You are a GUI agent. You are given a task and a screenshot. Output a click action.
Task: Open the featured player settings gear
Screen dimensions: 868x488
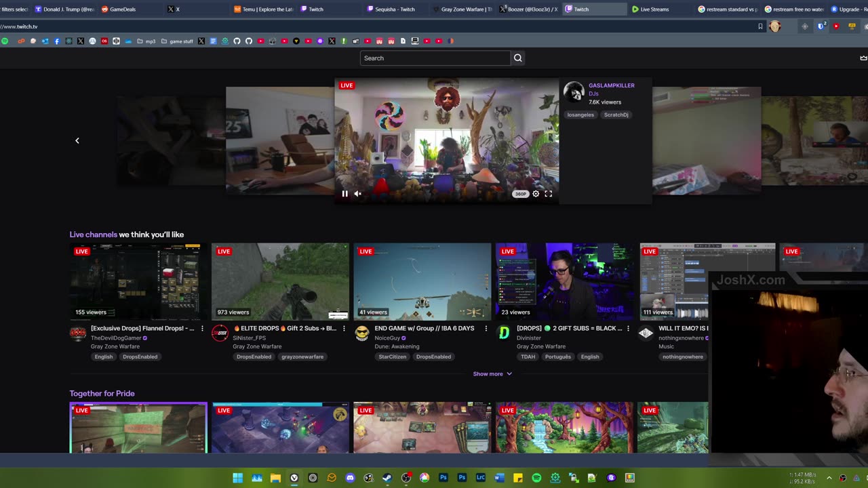click(536, 194)
